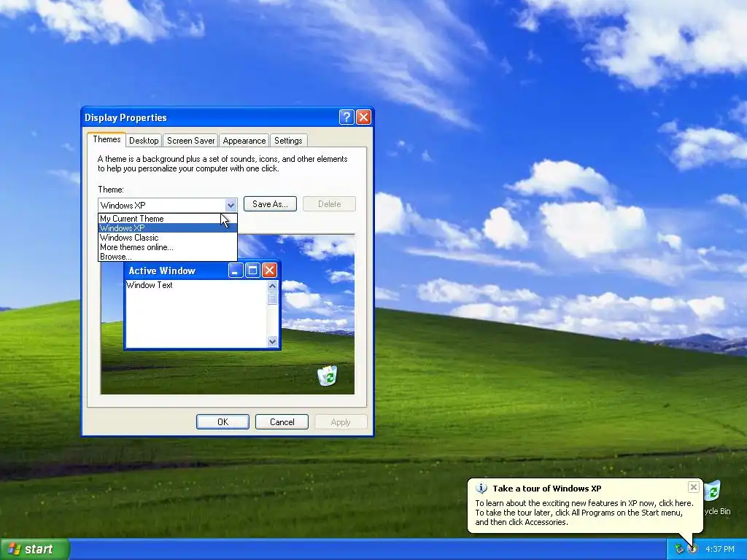Open the Screen Saver tab

click(x=190, y=141)
